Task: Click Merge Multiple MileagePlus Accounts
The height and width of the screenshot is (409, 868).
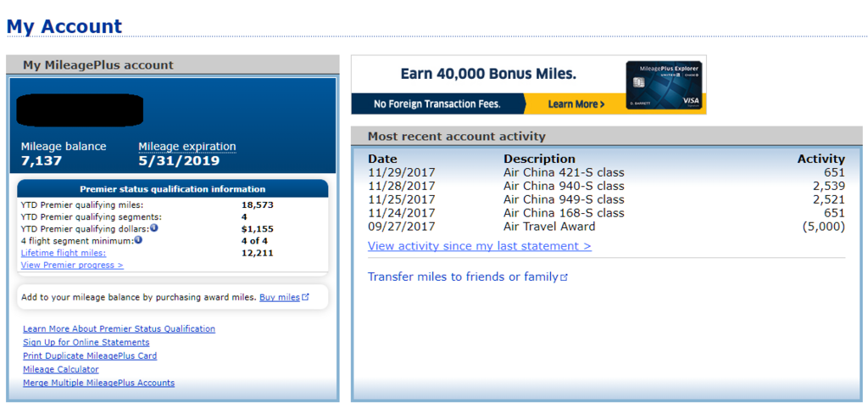Action: [98, 383]
